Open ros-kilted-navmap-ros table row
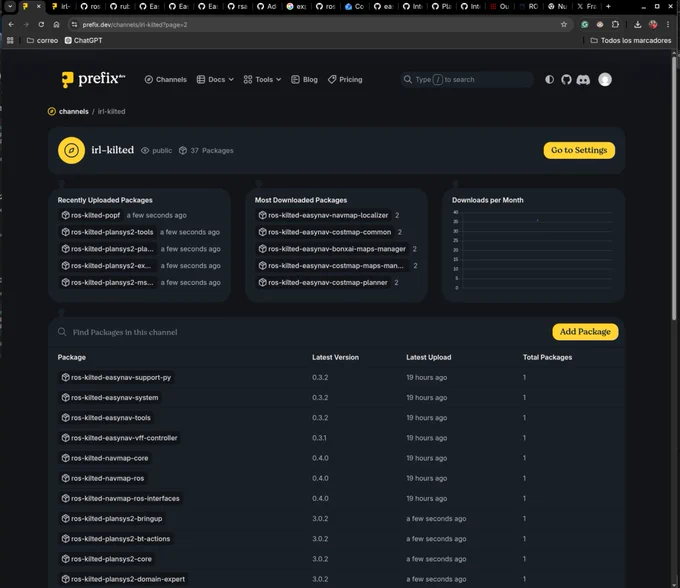680x588 pixels. 336,478
